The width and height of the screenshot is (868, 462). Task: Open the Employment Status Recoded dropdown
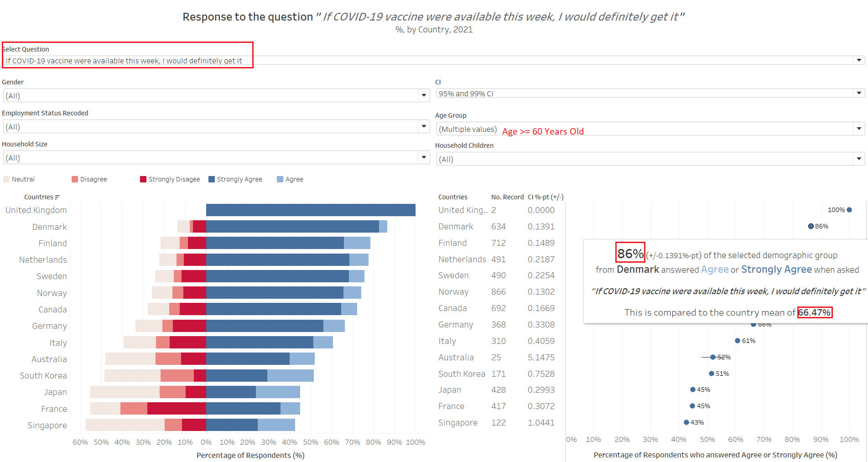pyautogui.click(x=424, y=126)
